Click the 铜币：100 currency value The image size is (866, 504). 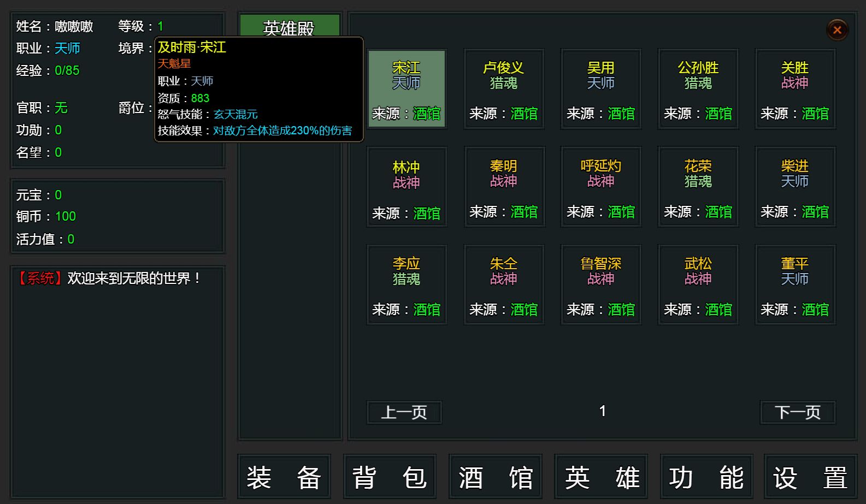tap(46, 216)
